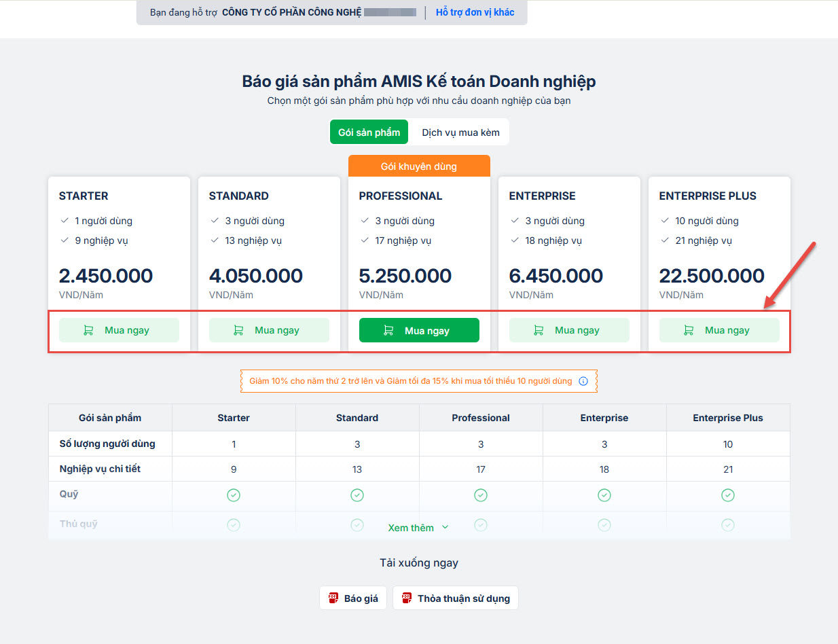Click the 22.500.000 price
838x644 pixels.
coord(712,276)
